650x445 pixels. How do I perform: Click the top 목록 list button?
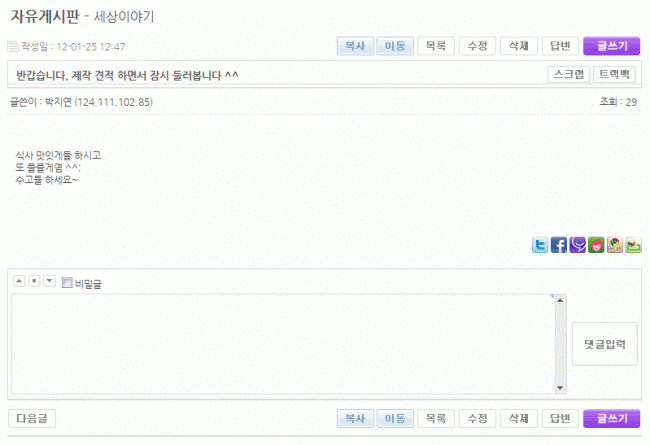(x=436, y=46)
